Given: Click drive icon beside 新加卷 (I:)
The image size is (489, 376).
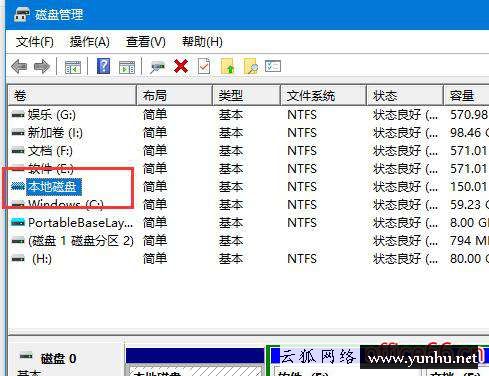Looking at the screenshot, I should (18, 133).
